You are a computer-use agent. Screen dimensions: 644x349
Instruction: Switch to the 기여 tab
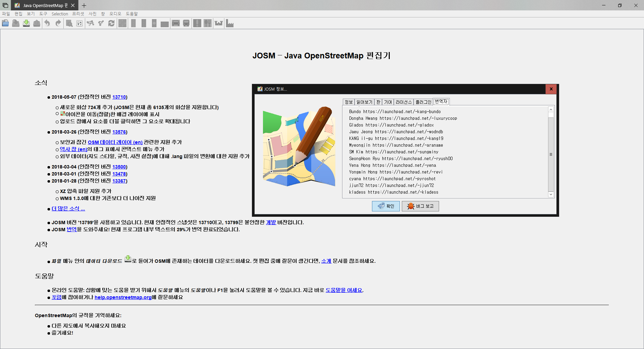click(388, 102)
